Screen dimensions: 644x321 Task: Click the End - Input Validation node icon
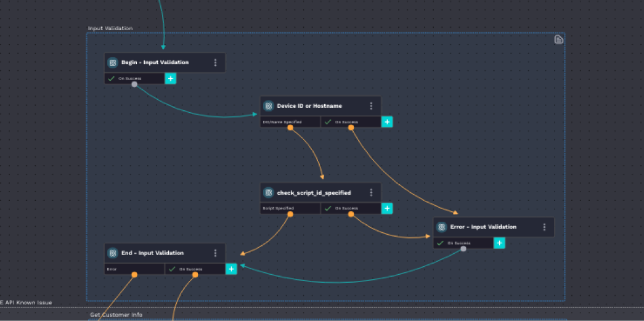click(113, 253)
